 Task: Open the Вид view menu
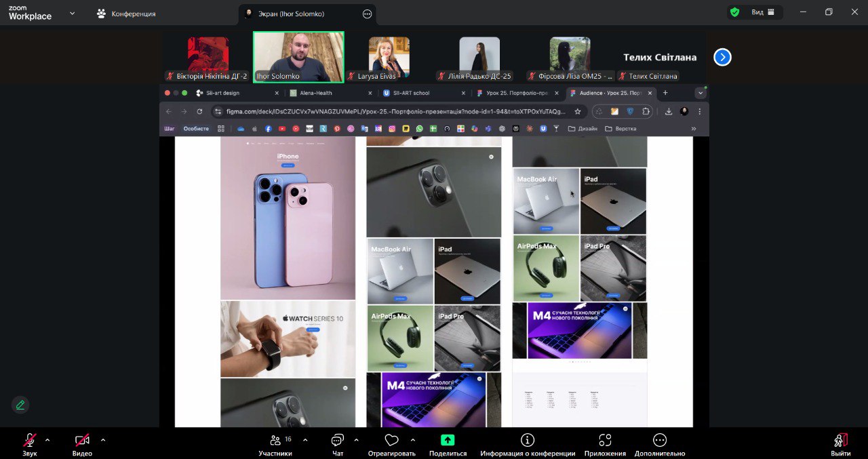pyautogui.click(x=757, y=12)
